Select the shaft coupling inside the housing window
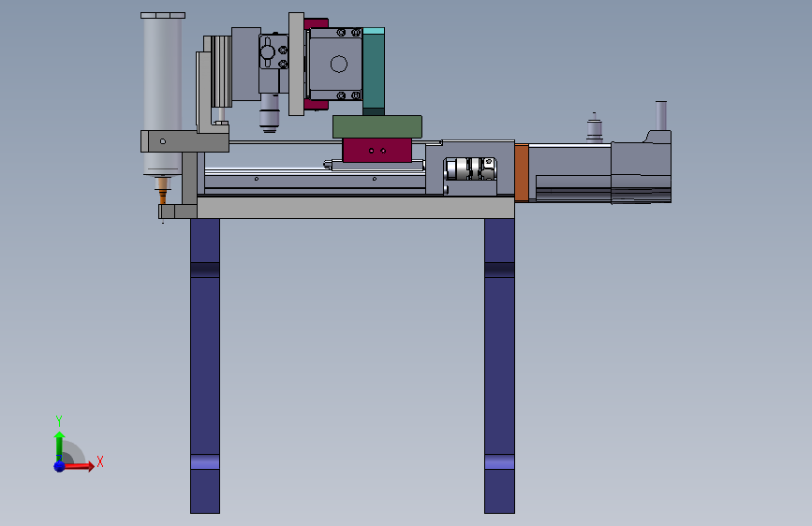Image resolution: width=812 pixels, height=526 pixels. pyautogui.click(x=471, y=168)
